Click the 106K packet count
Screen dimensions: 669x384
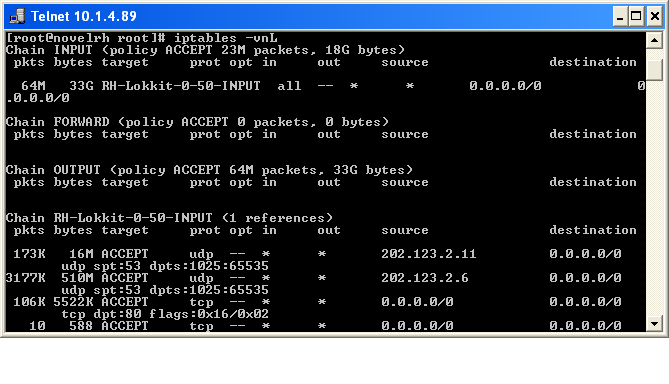pos(29,302)
